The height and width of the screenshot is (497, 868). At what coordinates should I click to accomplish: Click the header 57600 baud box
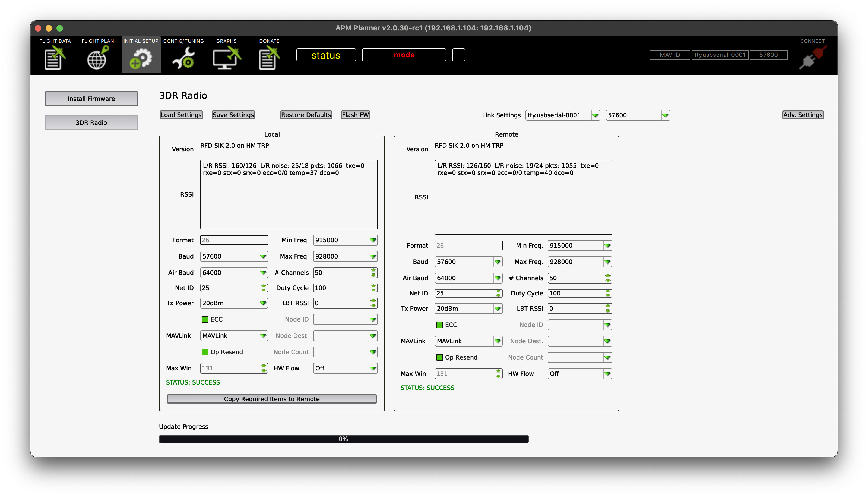tap(768, 55)
